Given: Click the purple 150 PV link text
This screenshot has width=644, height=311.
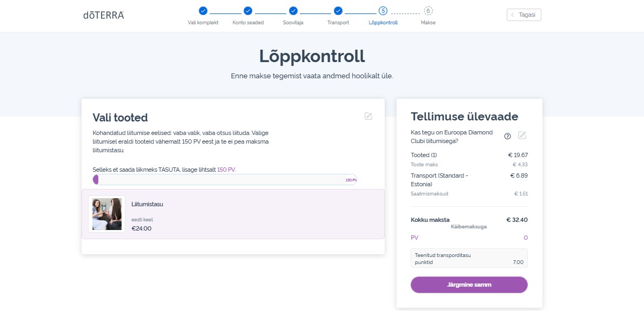Looking at the screenshot, I should [226, 170].
